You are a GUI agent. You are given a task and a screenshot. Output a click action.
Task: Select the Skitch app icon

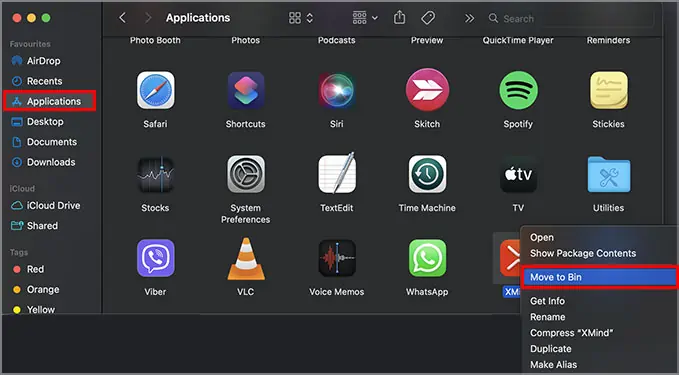coord(427,90)
